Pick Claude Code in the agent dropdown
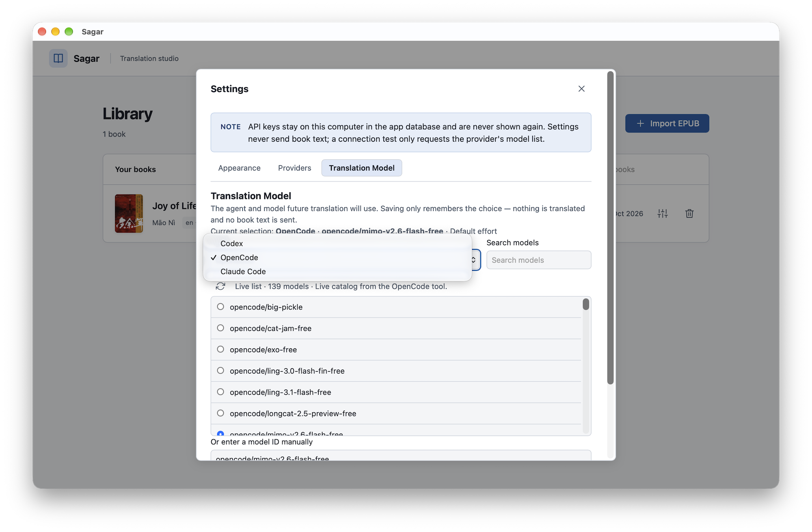812x532 pixels. click(x=337, y=271)
